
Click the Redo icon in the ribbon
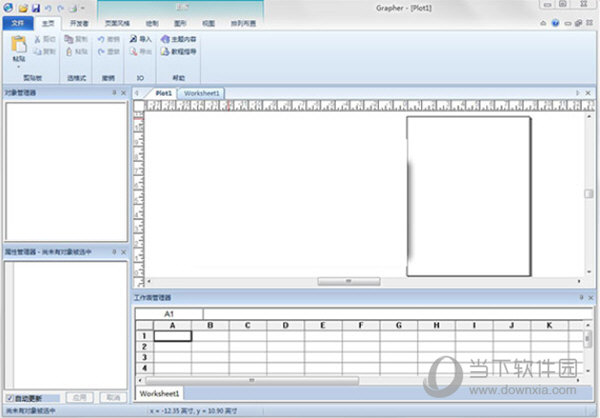tap(101, 51)
